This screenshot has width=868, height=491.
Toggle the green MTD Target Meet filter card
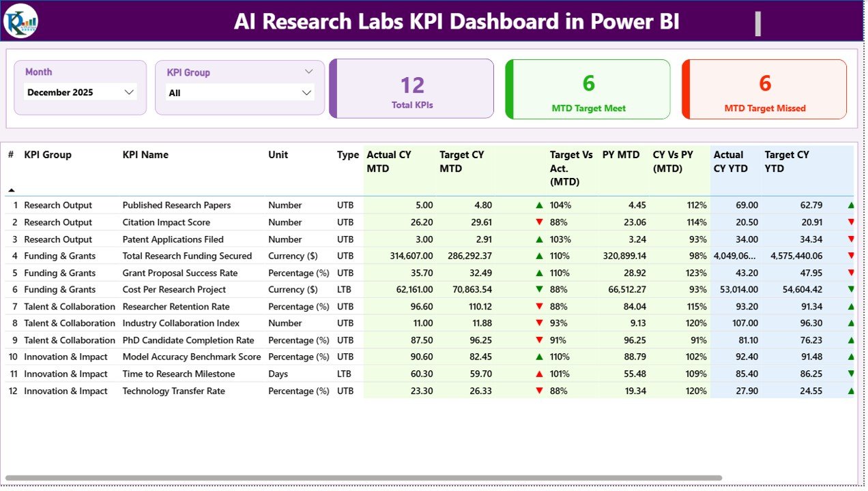coord(587,89)
